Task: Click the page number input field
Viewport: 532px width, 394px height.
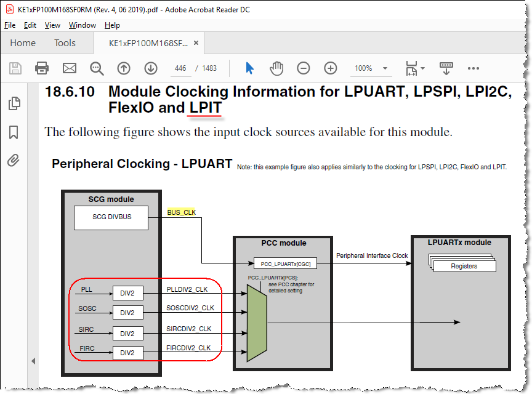Action: [x=181, y=68]
